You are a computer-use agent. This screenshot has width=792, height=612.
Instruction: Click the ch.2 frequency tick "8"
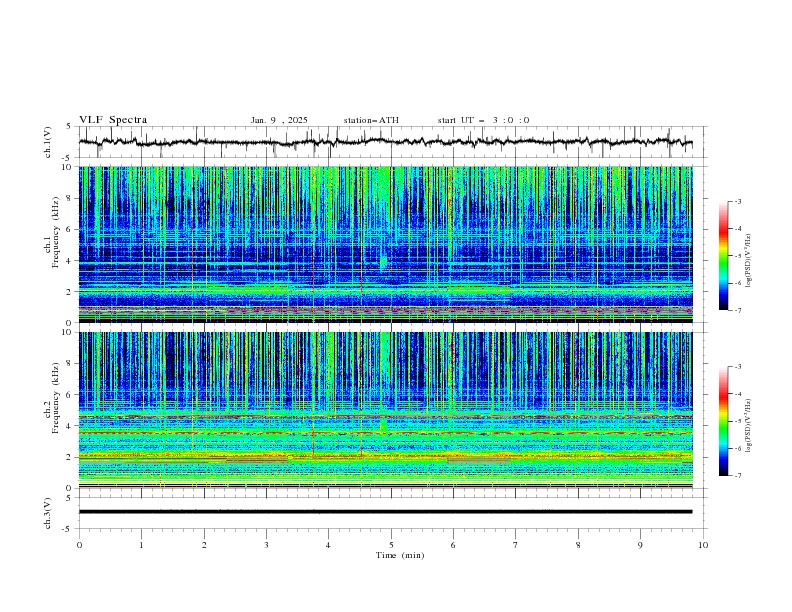click(70, 364)
